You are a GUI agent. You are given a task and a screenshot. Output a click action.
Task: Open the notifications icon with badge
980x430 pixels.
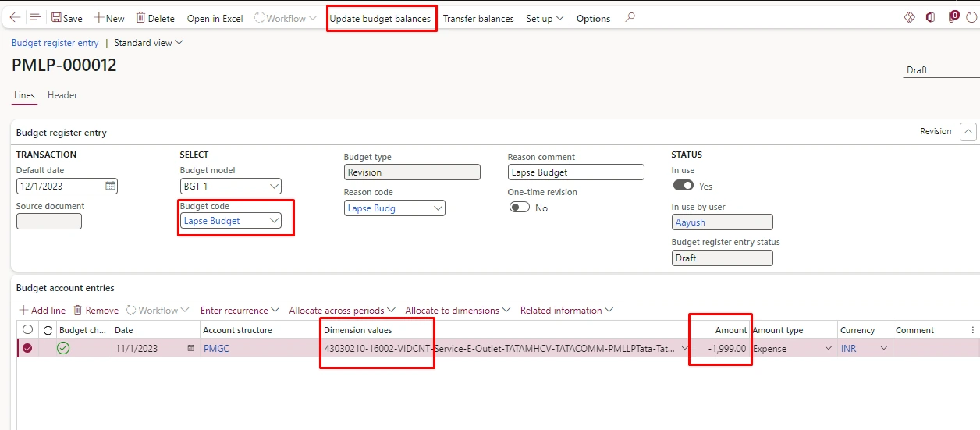coord(953,16)
